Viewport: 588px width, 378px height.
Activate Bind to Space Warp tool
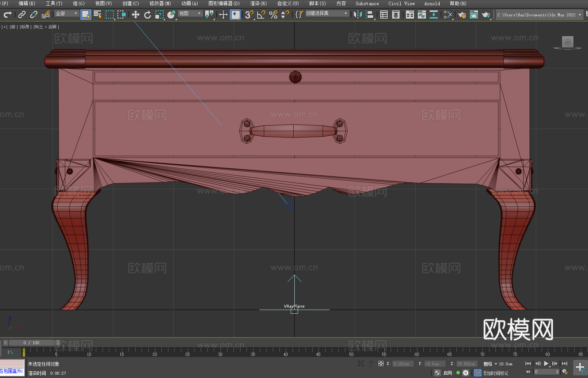[46, 14]
